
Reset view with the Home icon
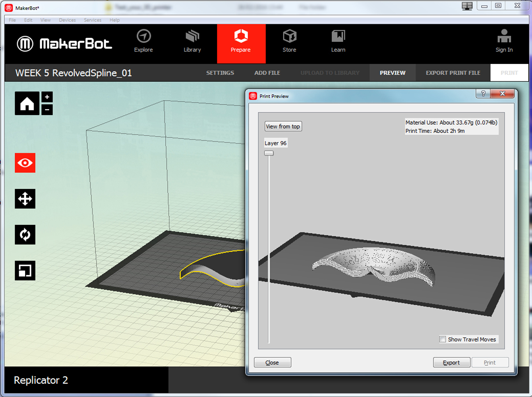27,103
